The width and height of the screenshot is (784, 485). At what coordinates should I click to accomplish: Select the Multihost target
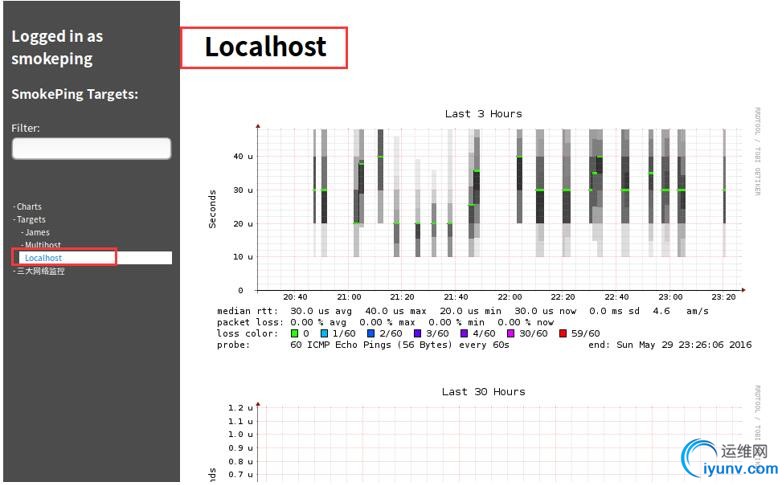click(x=42, y=245)
